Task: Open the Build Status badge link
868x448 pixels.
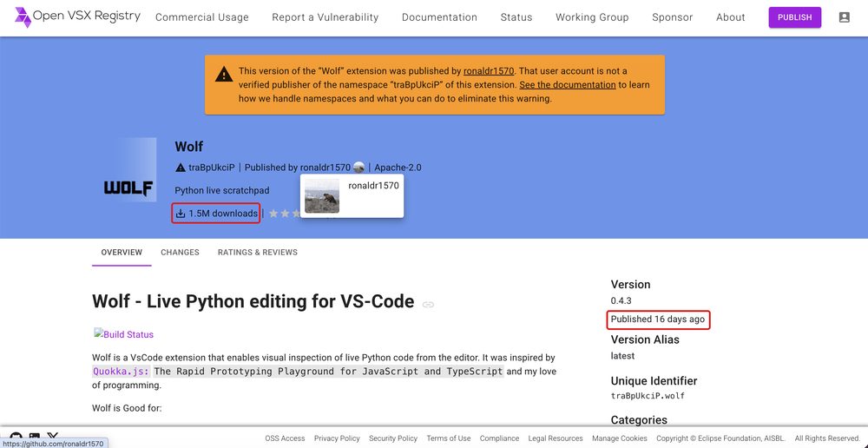Action: [124, 334]
